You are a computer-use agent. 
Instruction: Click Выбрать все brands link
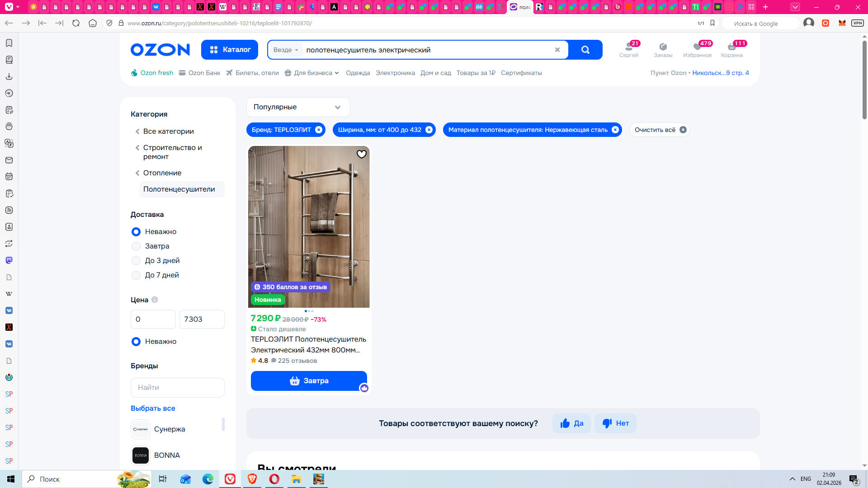[153, 408]
